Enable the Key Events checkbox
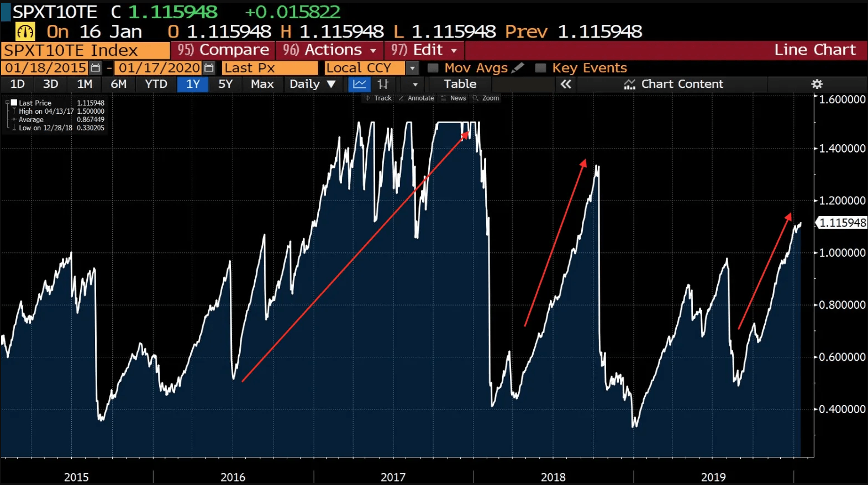 (x=541, y=68)
